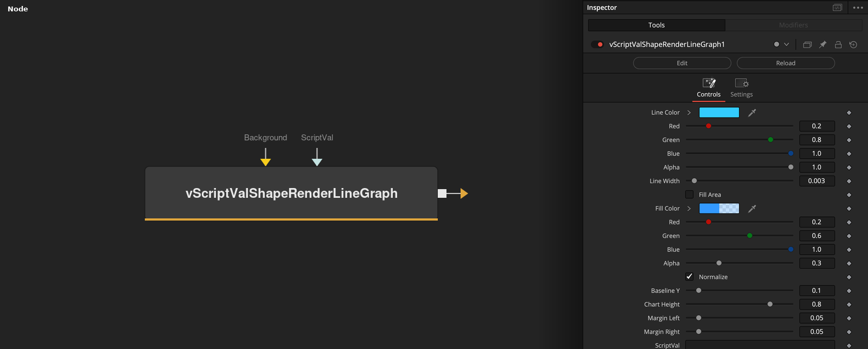Click the Baseline Y value field
This screenshot has width=868, height=349.
817,291
